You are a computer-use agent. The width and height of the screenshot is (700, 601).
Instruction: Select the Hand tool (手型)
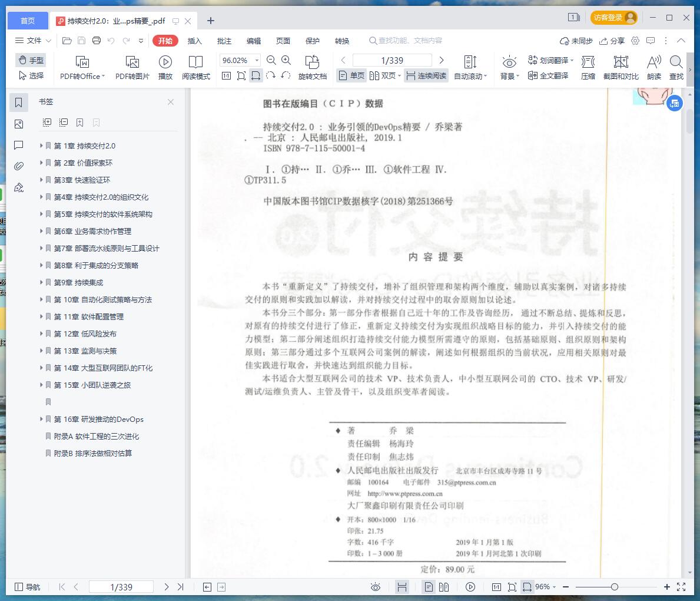pos(31,60)
